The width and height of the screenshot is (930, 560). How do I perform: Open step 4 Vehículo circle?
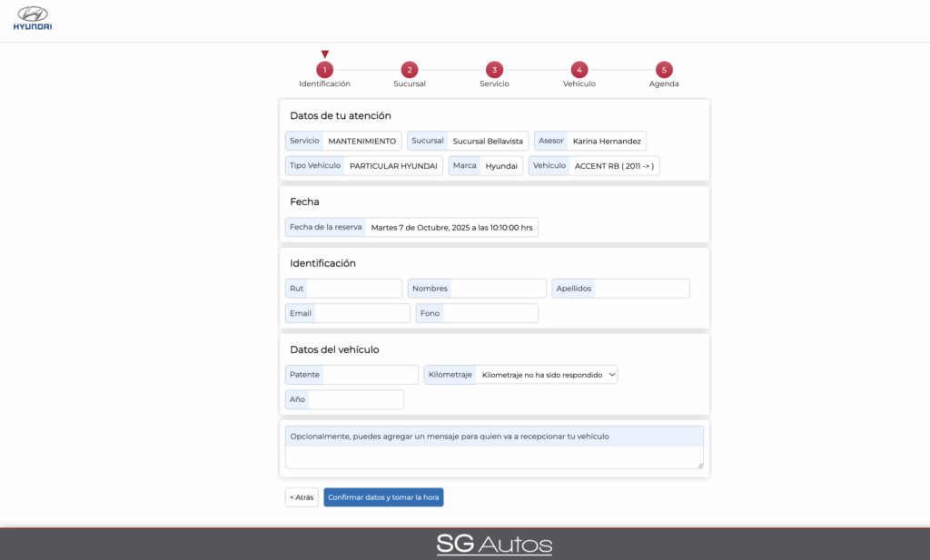pyautogui.click(x=579, y=70)
